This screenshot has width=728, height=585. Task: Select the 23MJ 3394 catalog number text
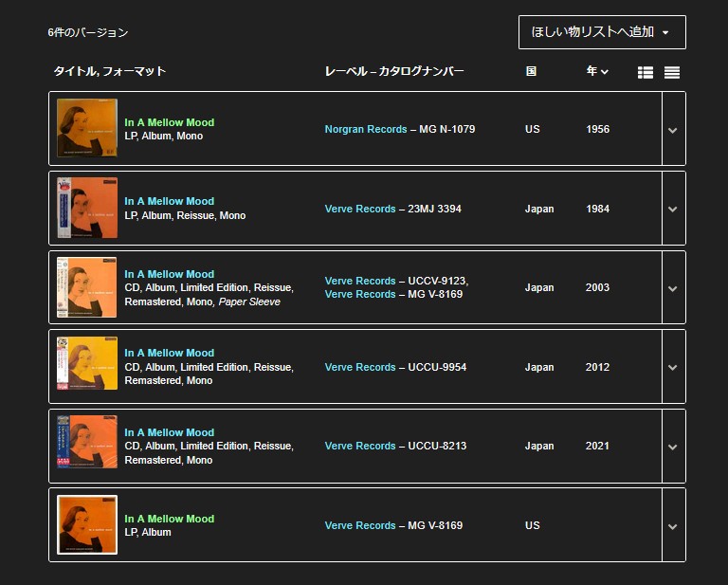[434, 209]
